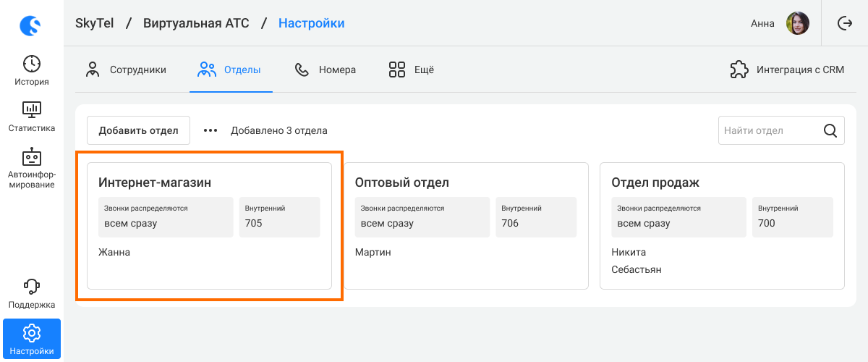Image resolution: width=868 pixels, height=362 pixels.
Task: Click Виртуальная АТС breadcrumb
Action: tap(196, 23)
